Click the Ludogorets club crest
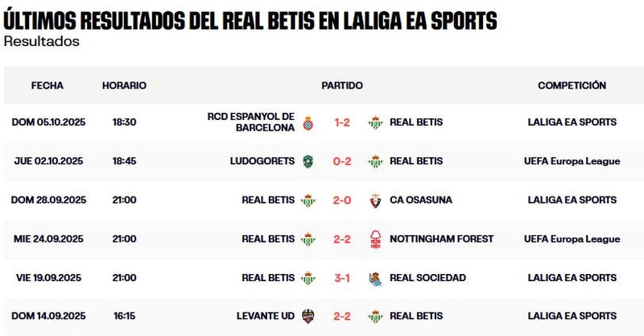Viewport: 644px width, 336px height. (308, 161)
